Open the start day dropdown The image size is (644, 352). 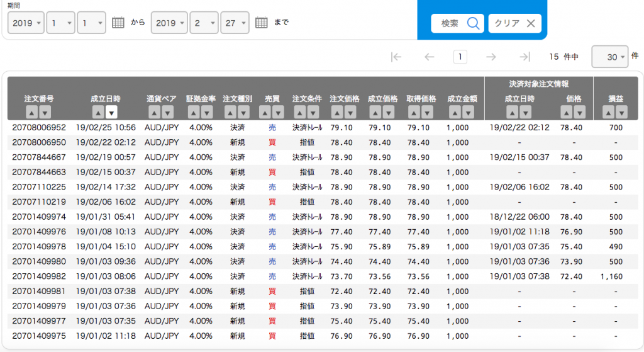click(x=92, y=23)
